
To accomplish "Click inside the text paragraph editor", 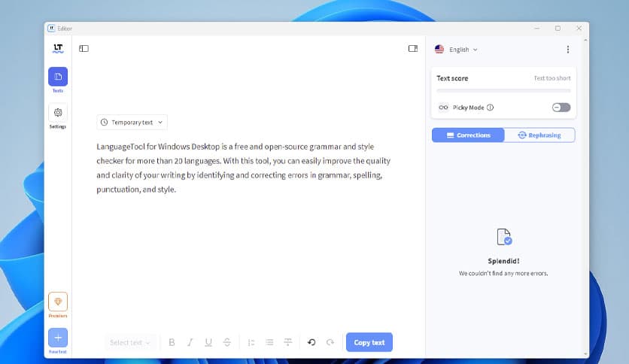I will tap(243, 168).
